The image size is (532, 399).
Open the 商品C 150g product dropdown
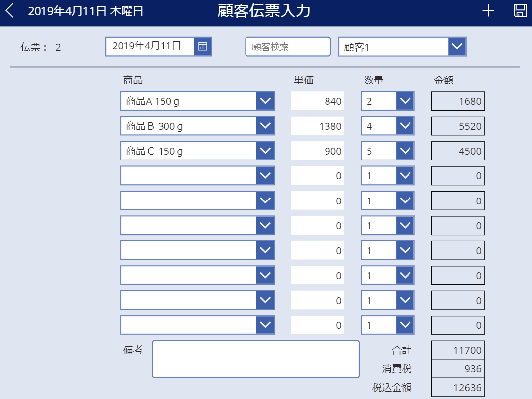[x=266, y=151]
